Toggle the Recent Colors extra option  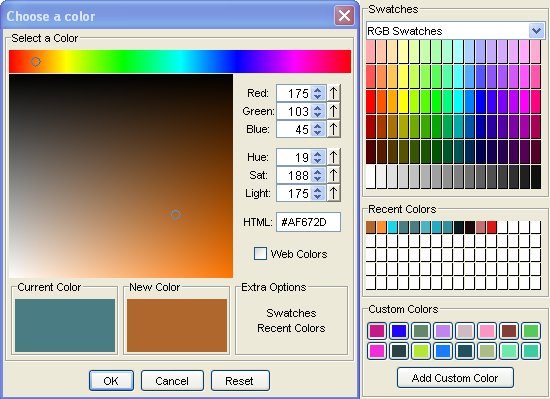click(291, 328)
